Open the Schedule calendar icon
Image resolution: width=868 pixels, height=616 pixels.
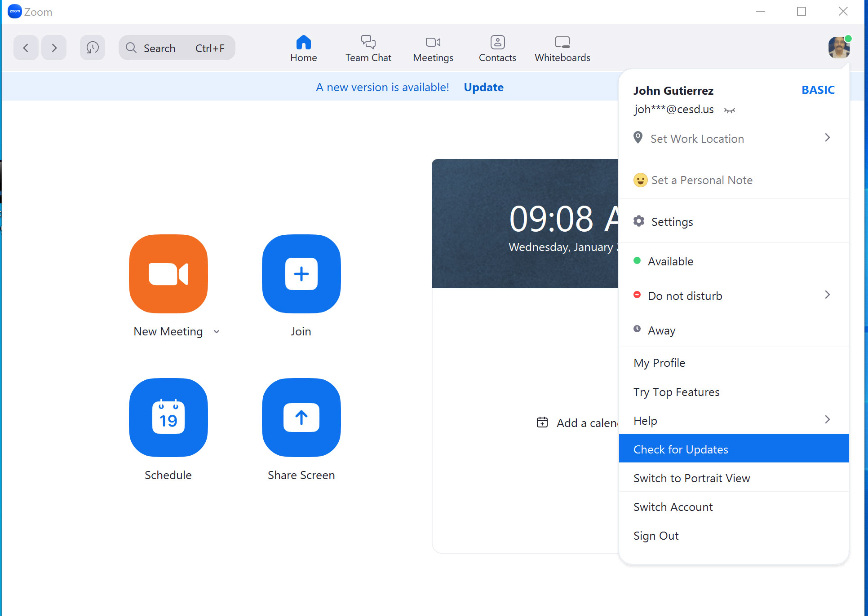[x=168, y=417]
